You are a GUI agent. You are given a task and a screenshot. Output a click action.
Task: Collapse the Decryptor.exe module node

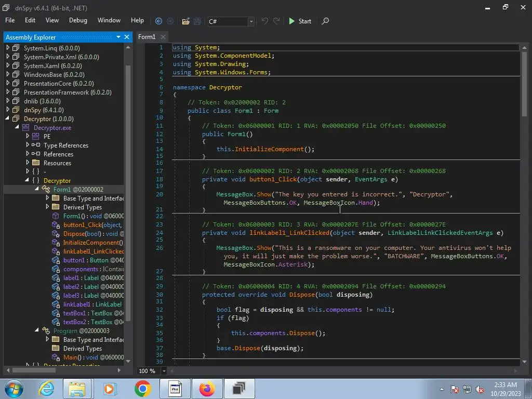pyautogui.click(x=17, y=127)
